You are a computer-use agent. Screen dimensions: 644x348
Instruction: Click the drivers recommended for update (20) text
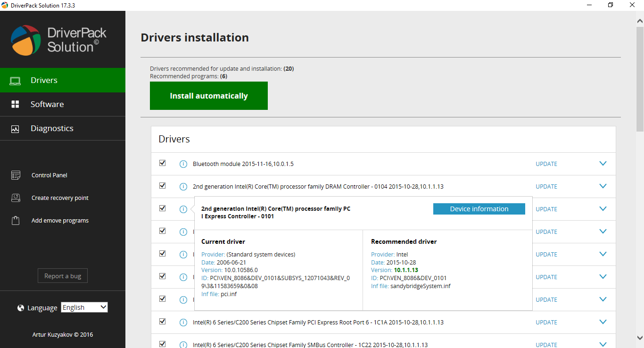(x=222, y=69)
